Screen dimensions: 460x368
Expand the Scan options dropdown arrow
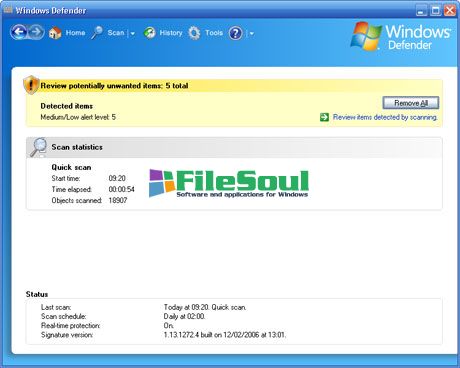(x=132, y=33)
